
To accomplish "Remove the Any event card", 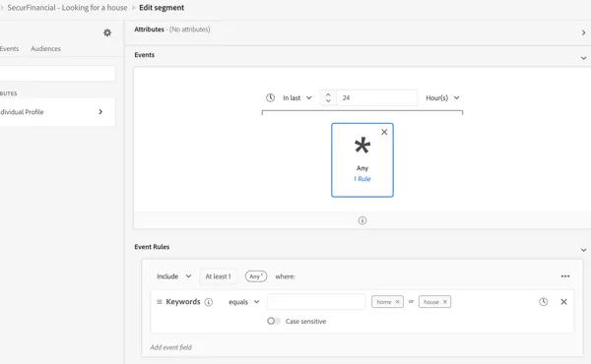I will [384, 132].
